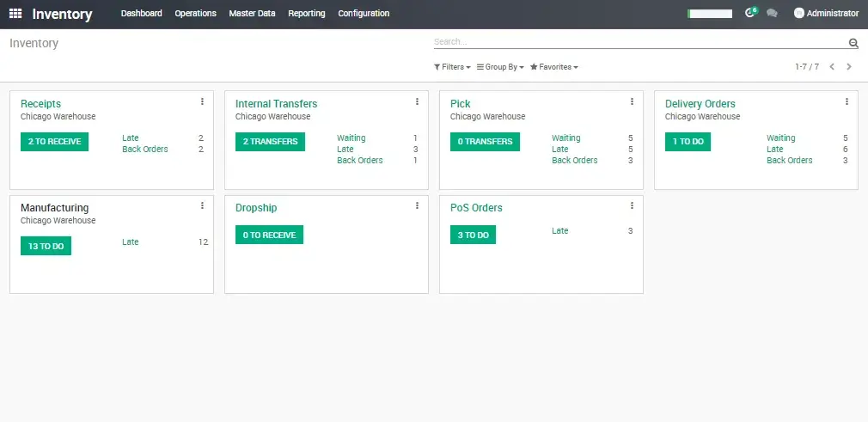Open the Receipts card three-dot menu
868x422 pixels.
pos(202,101)
